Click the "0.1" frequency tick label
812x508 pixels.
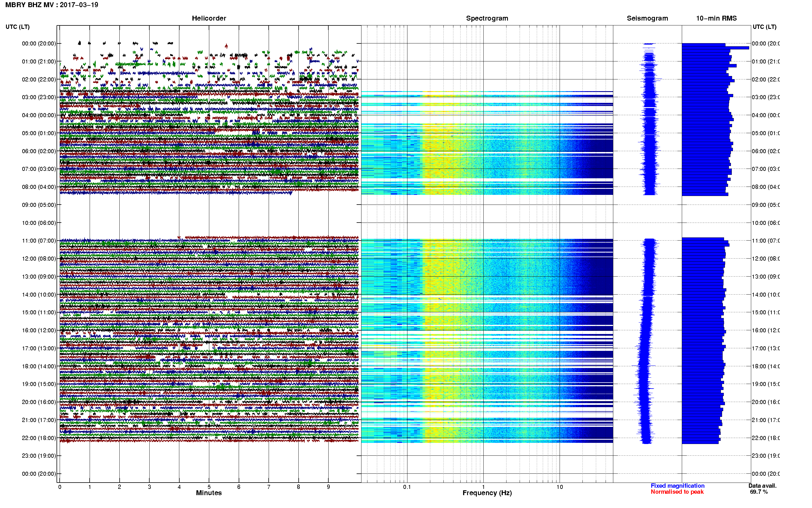click(407, 487)
